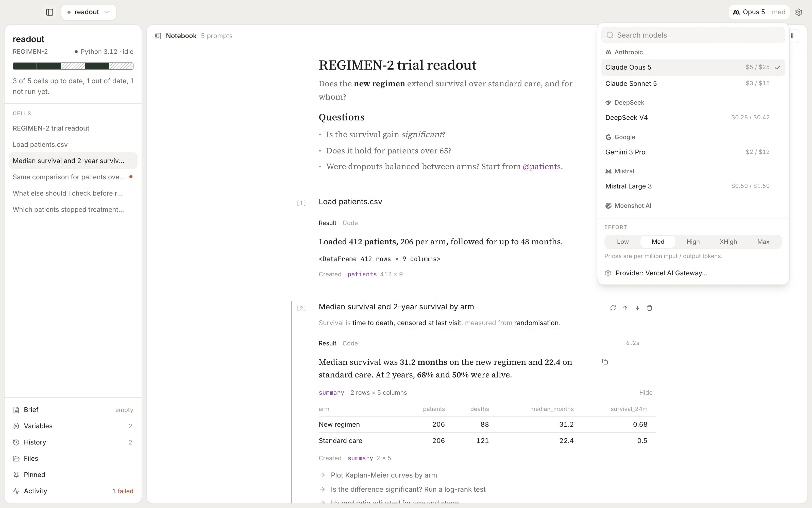
Task: Delete the Median survival cell
Action: [x=650, y=308]
